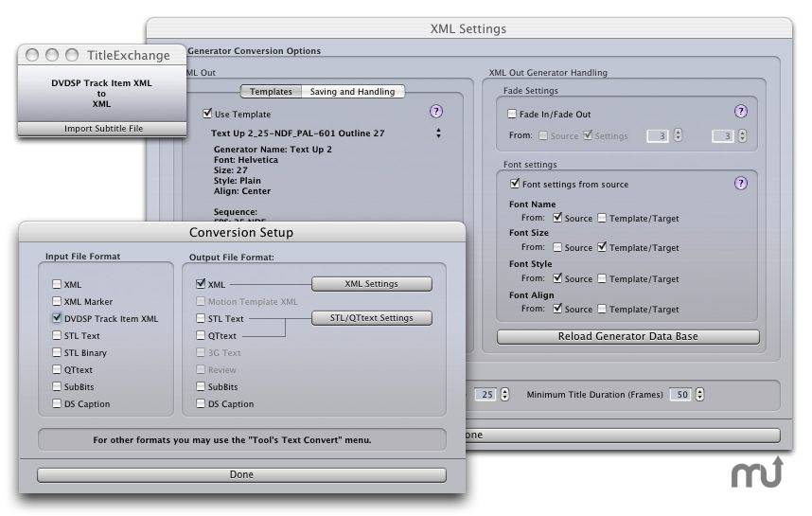Uncheck XML output file format
This screenshot has height=516, width=812.
click(x=201, y=283)
